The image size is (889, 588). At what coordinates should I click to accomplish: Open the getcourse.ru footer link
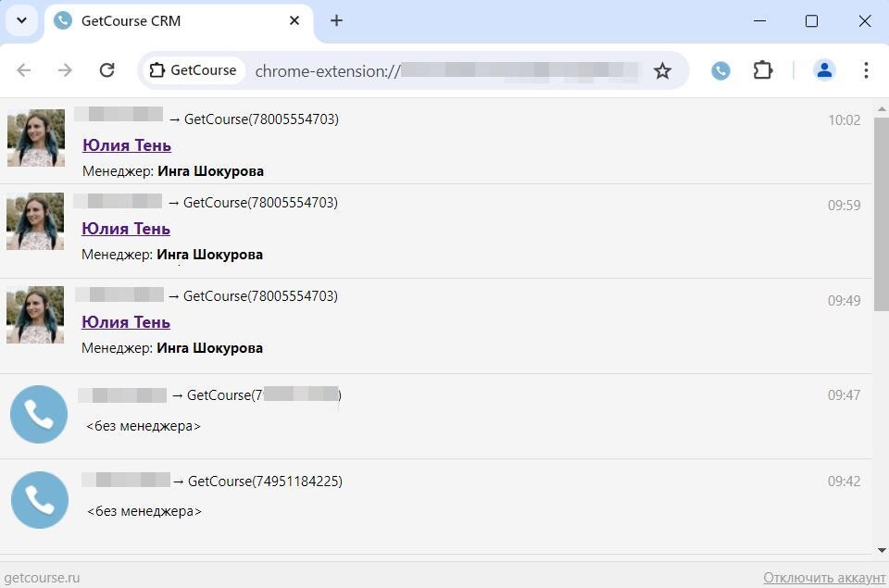coord(42,578)
